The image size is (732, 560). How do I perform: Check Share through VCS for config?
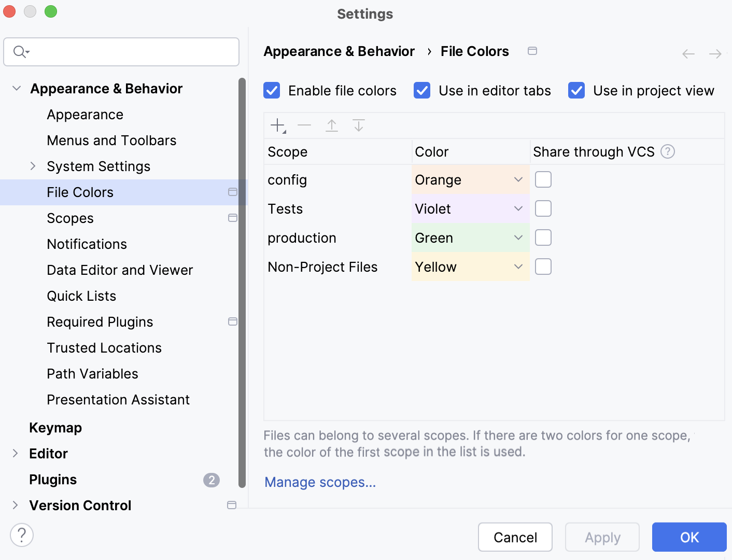coord(543,179)
